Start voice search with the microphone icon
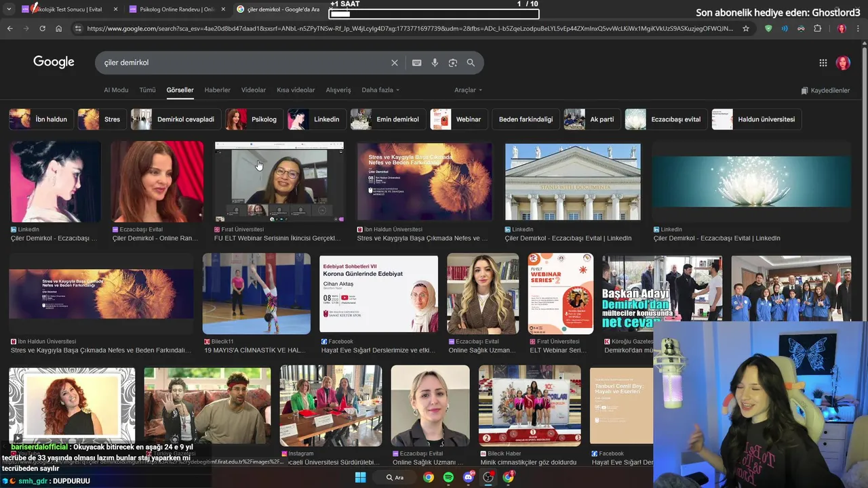868x488 pixels. click(435, 62)
